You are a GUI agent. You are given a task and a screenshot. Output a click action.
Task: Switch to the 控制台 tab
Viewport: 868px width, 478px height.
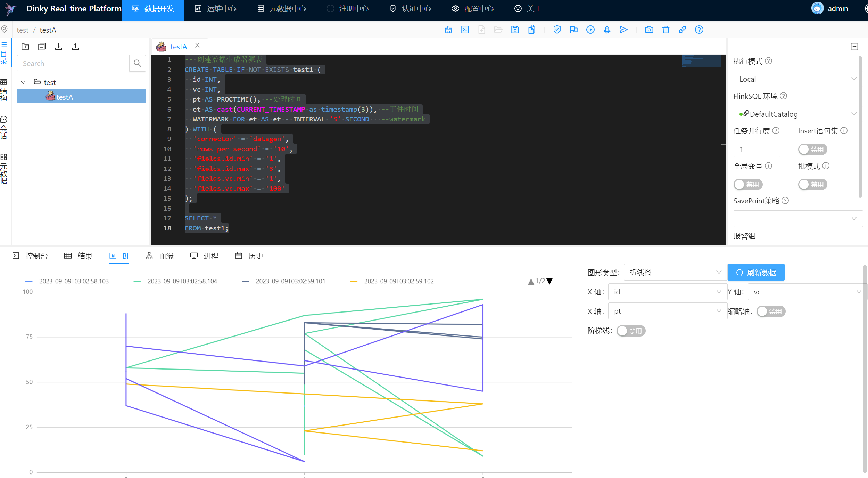tap(30, 256)
